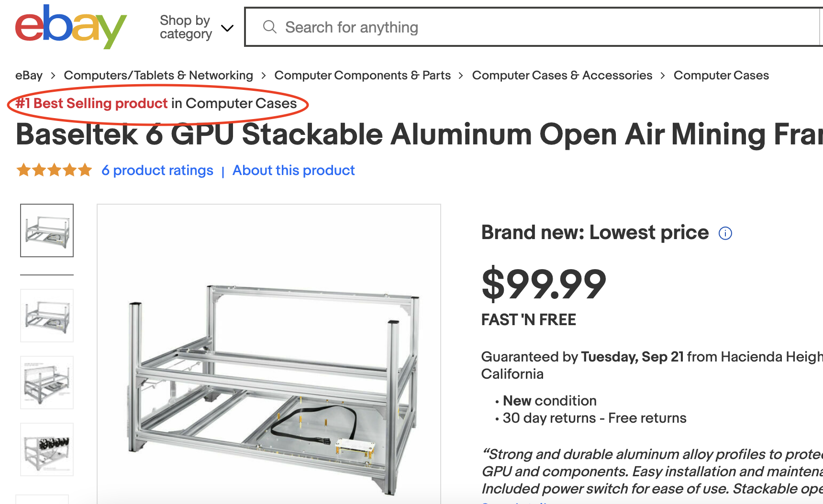The height and width of the screenshot is (504, 823).
Task: Click #1 Best Selling product link
Action: coord(91,103)
